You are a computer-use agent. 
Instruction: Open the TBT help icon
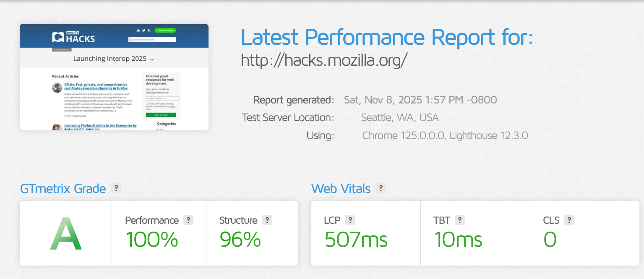[x=459, y=220]
